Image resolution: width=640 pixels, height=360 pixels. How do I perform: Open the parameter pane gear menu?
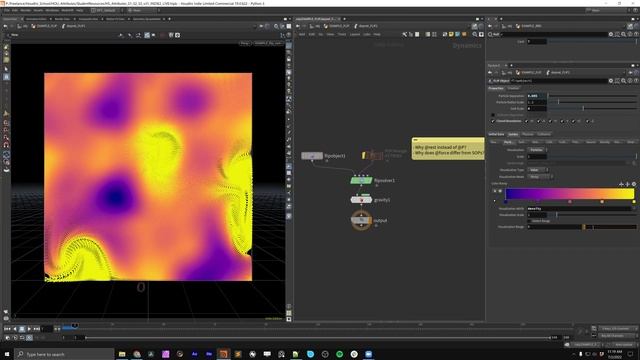[611, 81]
